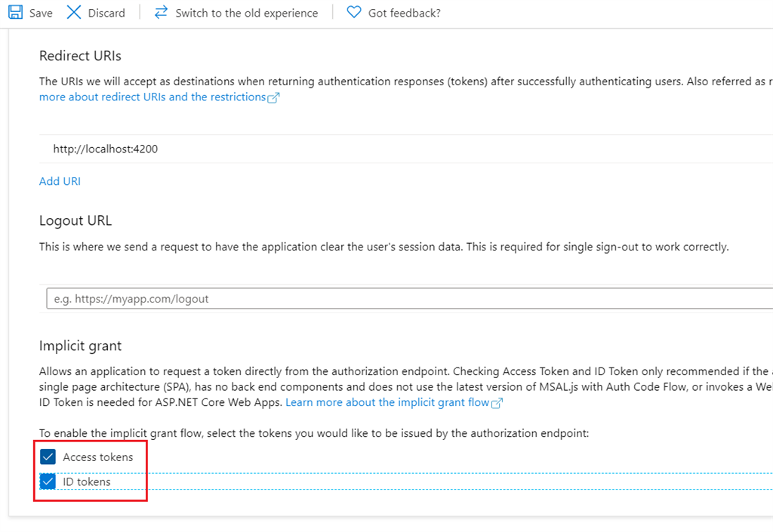Image resolution: width=773 pixels, height=532 pixels.
Task: Click the ID tokens label text
Action: [x=86, y=481]
